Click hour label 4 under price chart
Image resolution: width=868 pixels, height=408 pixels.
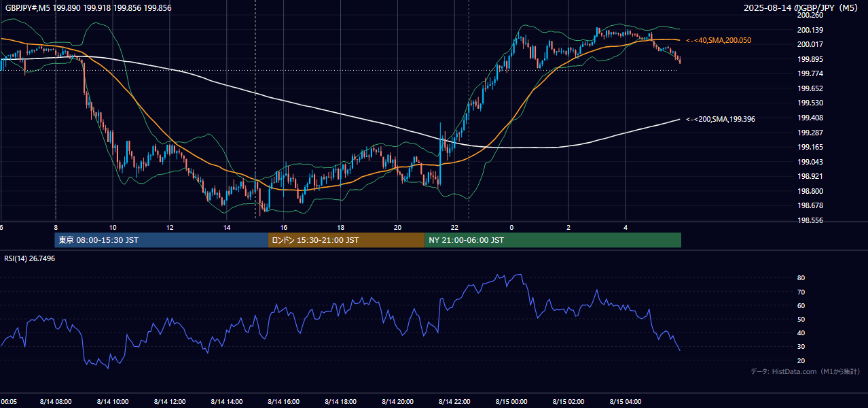(x=626, y=228)
